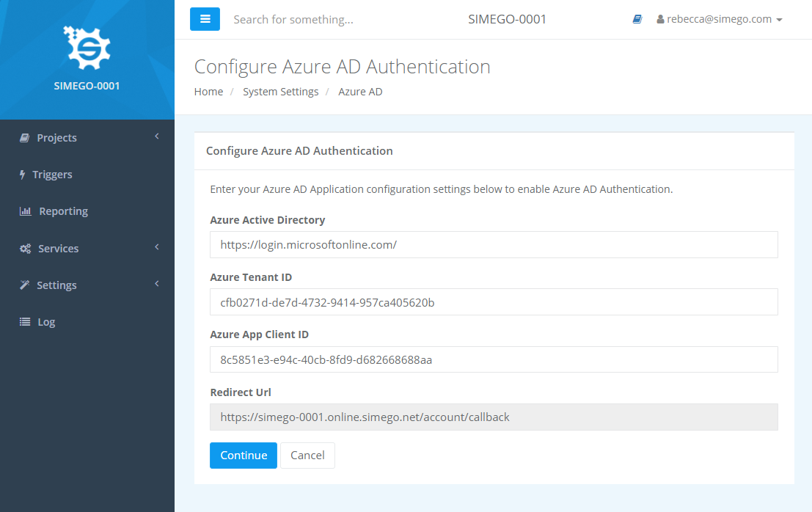Click the Azure App Client ID label

(260, 334)
